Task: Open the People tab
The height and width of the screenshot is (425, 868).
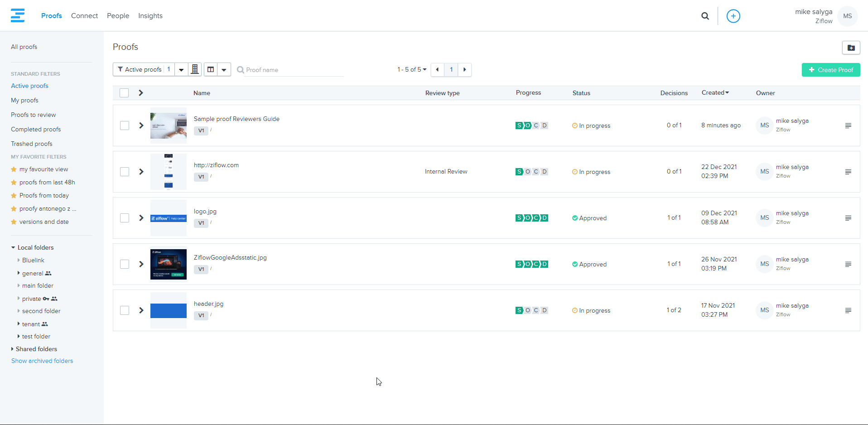Action: tap(118, 16)
